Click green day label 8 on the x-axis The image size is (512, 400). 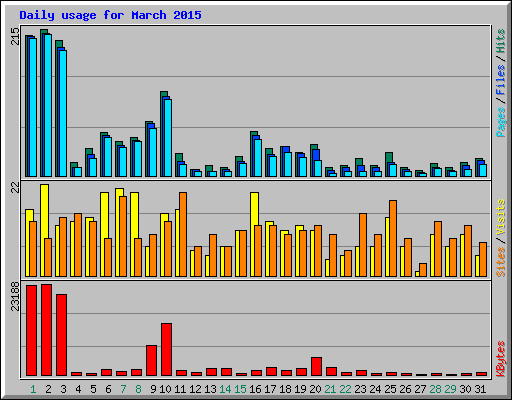138,389
